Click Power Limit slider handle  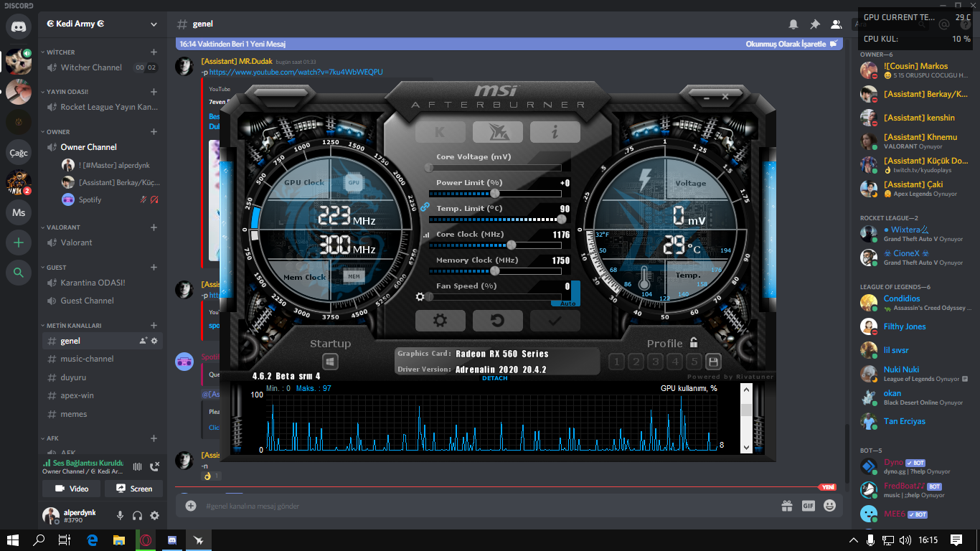pyautogui.click(x=495, y=193)
